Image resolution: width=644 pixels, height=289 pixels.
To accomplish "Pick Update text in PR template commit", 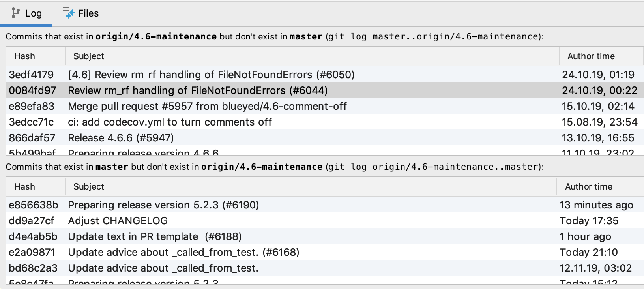I will [x=155, y=236].
